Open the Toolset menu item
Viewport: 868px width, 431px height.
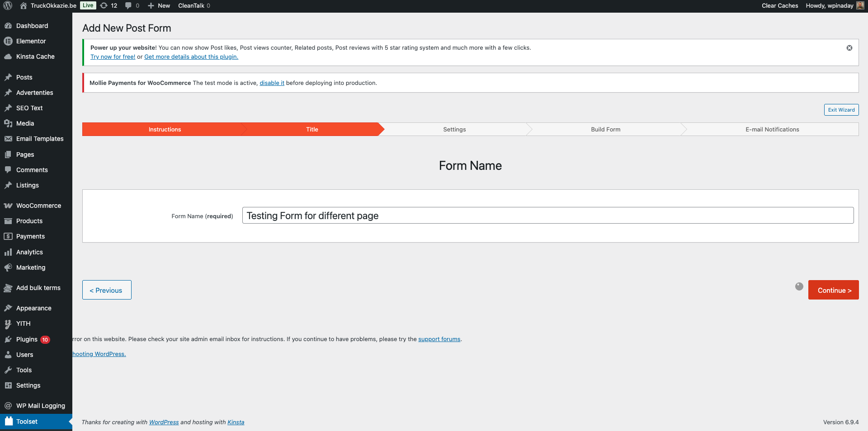27,422
